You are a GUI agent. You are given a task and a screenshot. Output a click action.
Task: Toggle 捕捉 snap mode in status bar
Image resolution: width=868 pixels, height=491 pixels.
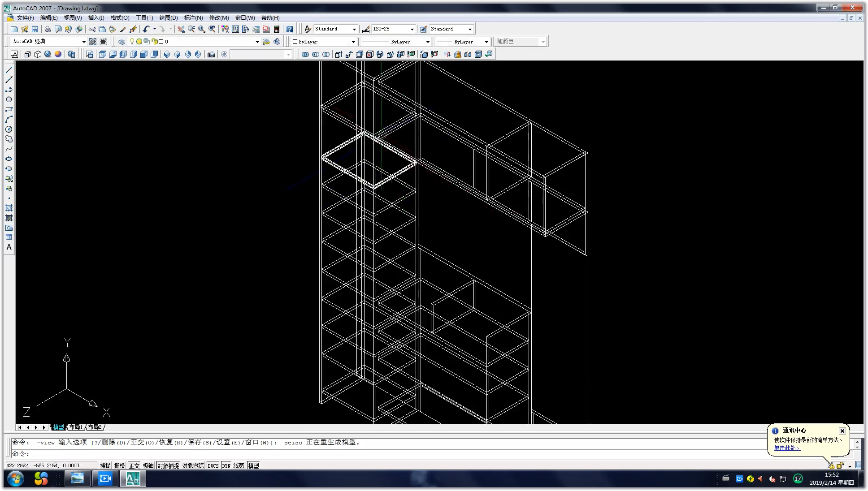(x=105, y=466)
